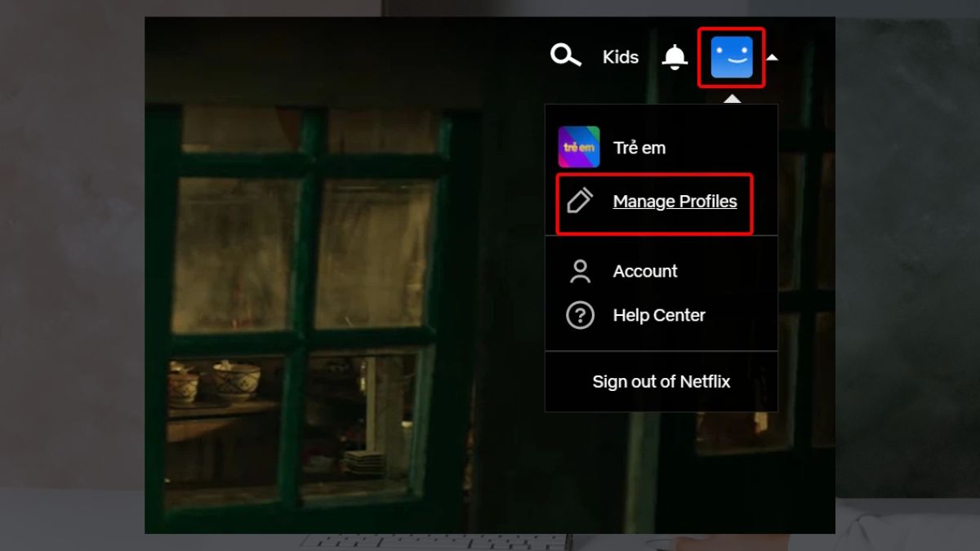Click the question mark Help Center icon
Image resolution: width=980 pixels, height=551 pixels.
coord(580,315)
